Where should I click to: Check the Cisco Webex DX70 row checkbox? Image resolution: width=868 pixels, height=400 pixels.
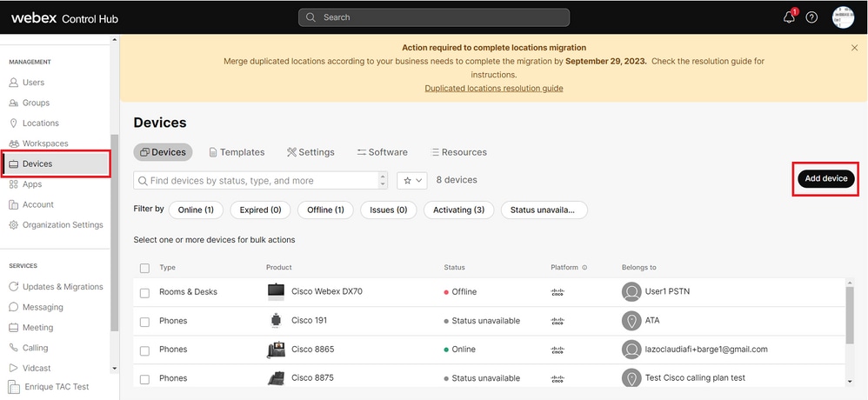tap(145, 293)
